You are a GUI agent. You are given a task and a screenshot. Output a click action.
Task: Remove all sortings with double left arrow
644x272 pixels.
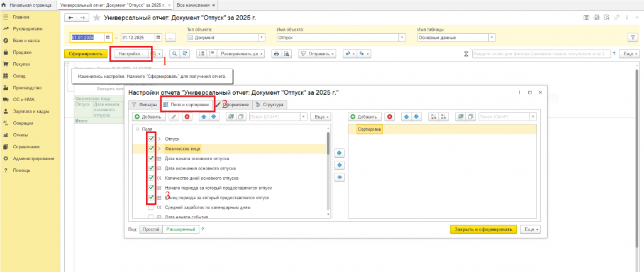(x=340, y=177)
